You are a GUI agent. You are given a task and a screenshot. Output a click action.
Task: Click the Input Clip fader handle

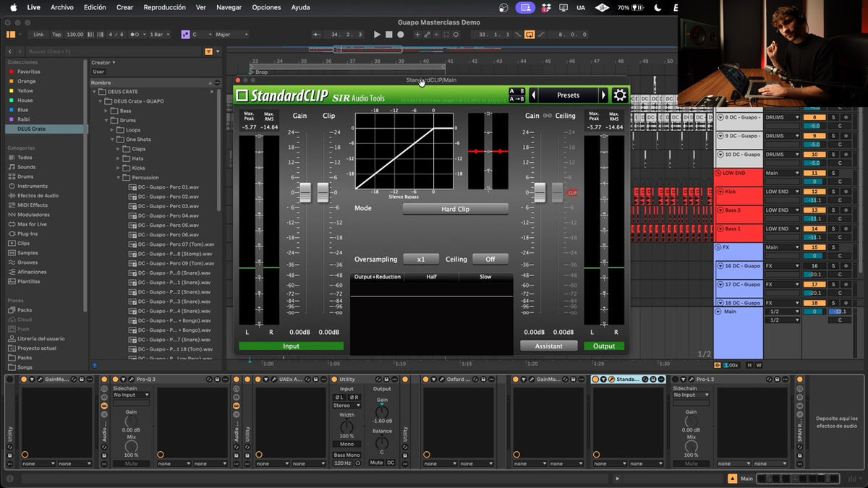pos(323,192)
